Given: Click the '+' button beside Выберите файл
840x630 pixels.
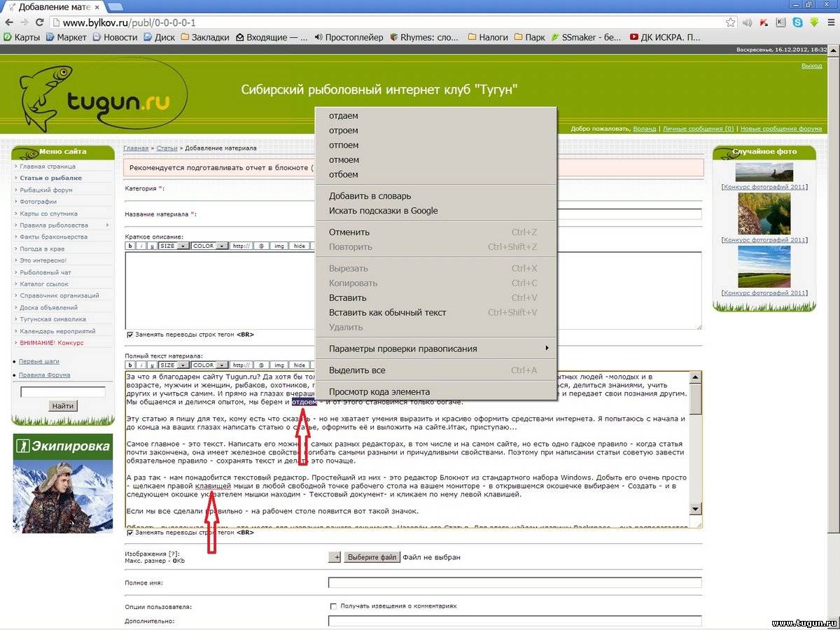Looking at the screenshot, I should click(x=335, y=557).
